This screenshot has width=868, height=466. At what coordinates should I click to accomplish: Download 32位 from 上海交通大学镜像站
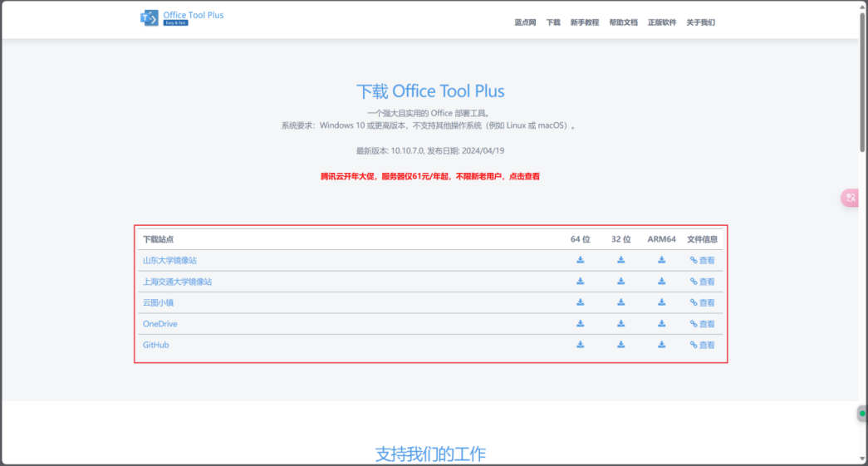[x=621, y=281]
